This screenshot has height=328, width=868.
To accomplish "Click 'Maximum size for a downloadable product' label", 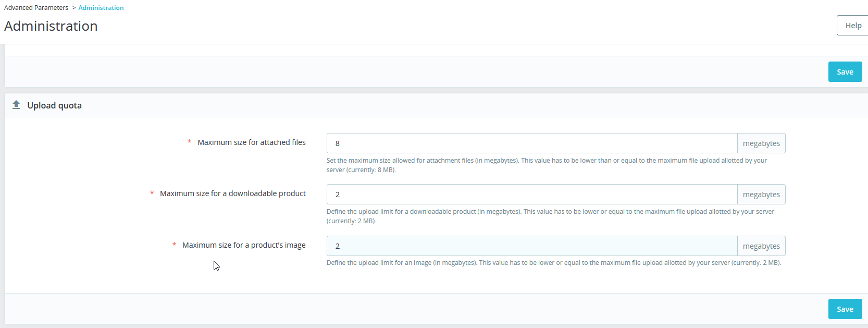I will 232,193.
